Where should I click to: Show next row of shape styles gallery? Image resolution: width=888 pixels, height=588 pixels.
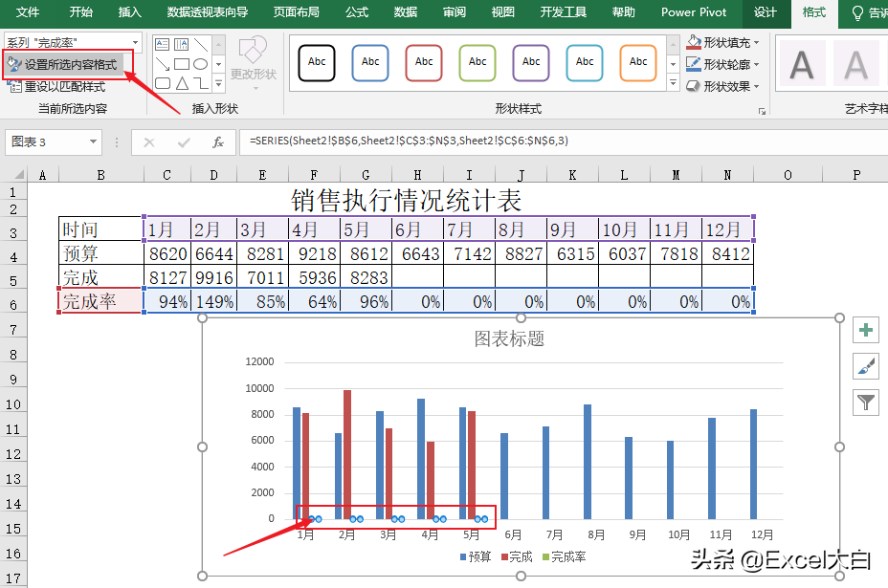point(673,64)
